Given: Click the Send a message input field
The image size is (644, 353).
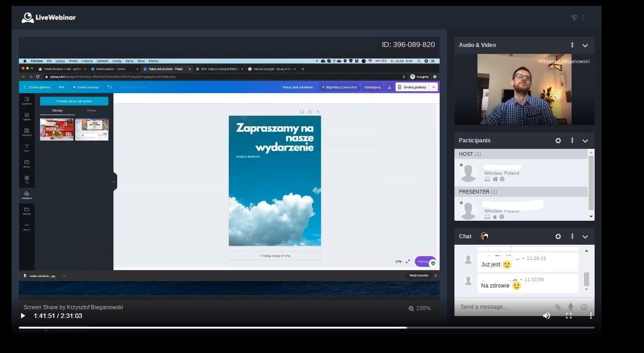Looking at the screenshot, I should [503, 307].
